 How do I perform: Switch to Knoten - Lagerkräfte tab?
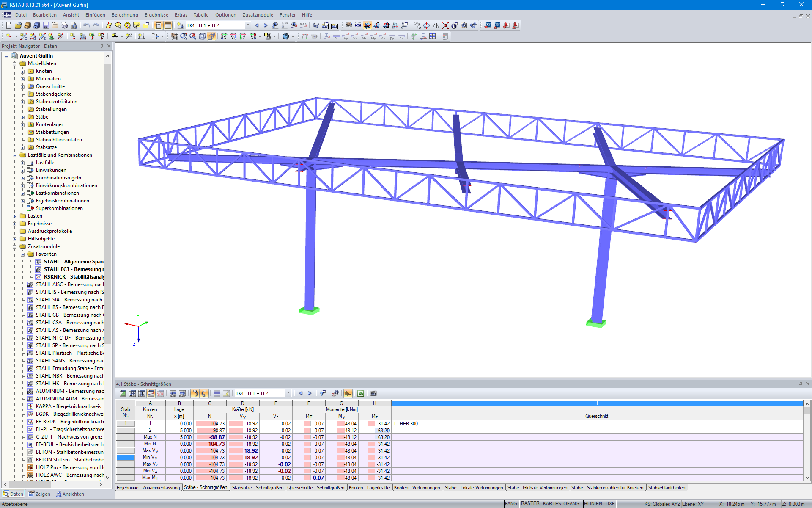tap(369, 488)
